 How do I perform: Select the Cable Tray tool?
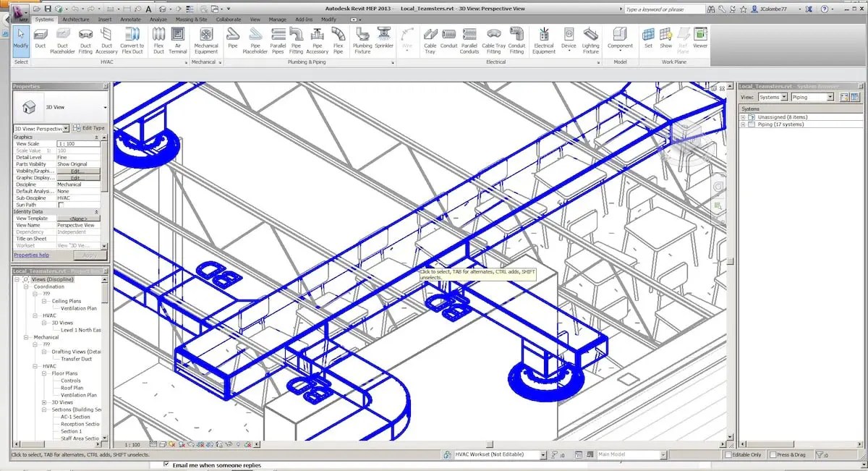(x=430, y=40)
